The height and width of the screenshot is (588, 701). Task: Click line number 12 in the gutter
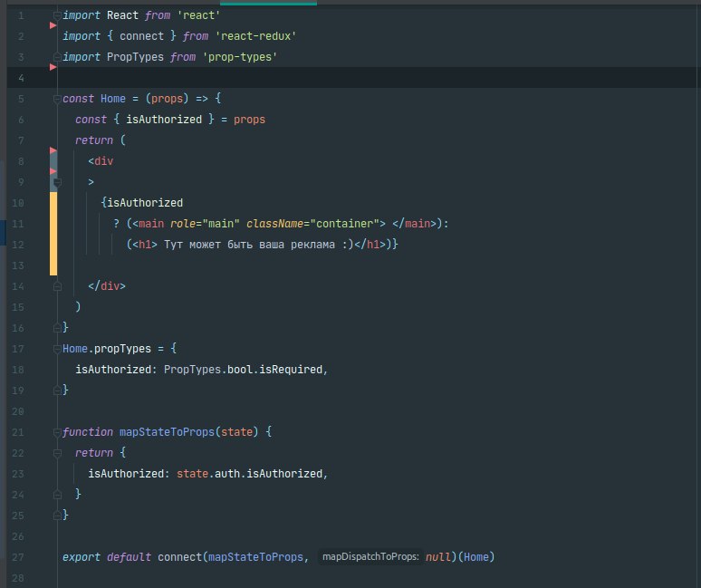click(18, 245)
